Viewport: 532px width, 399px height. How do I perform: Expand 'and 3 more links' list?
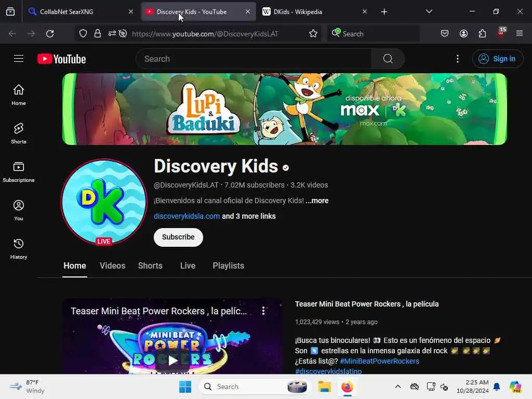[x=249, y=216]
